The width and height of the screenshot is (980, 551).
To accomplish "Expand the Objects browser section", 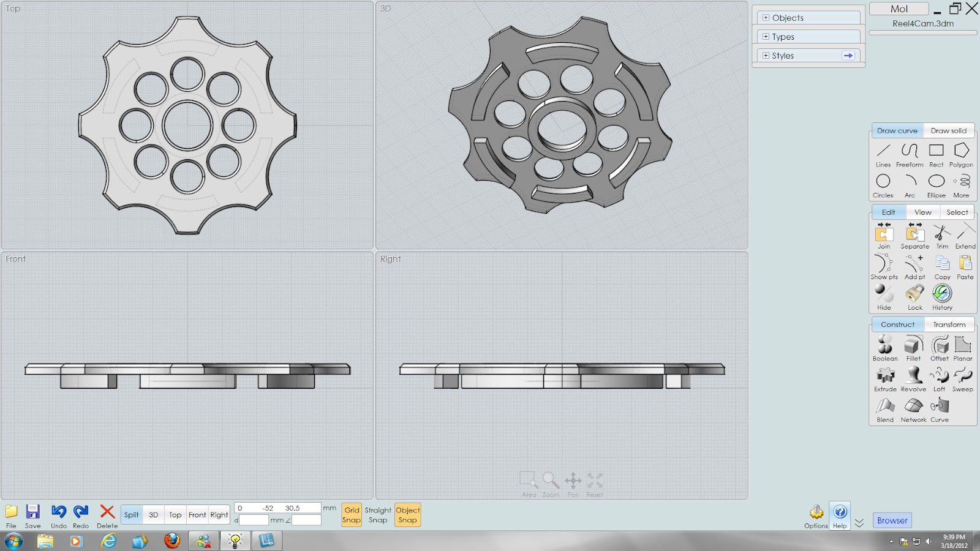I will point(766,18).
